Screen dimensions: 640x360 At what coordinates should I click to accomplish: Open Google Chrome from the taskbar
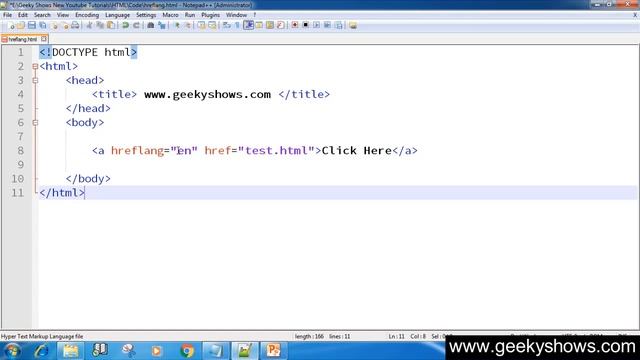[187, 351]
